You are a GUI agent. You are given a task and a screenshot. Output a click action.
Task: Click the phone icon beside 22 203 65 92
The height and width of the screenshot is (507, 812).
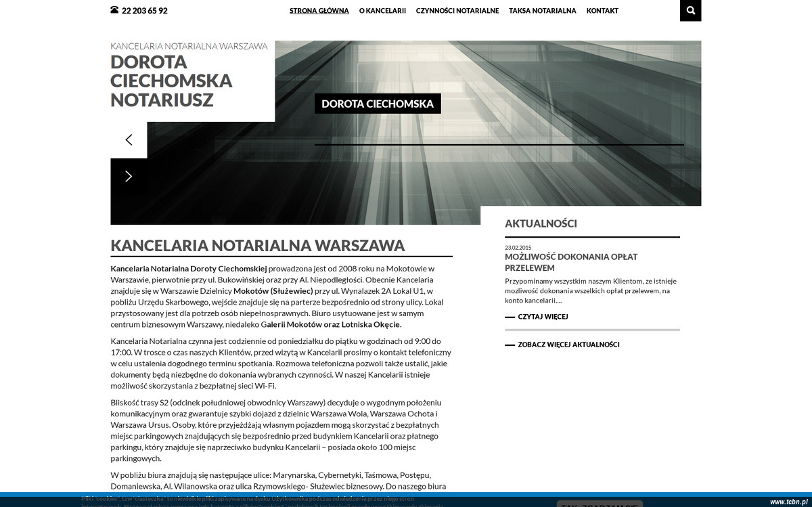coord(114,10)
